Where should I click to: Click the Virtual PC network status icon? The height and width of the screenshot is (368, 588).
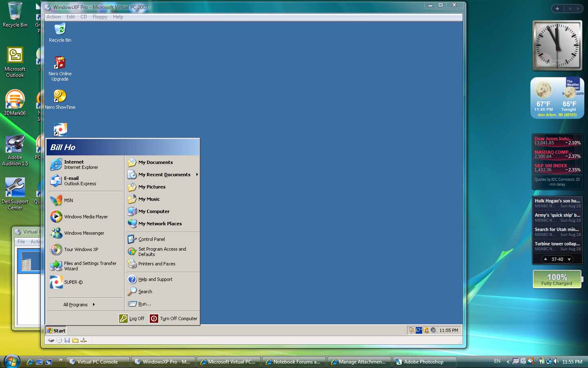(83, 340)
